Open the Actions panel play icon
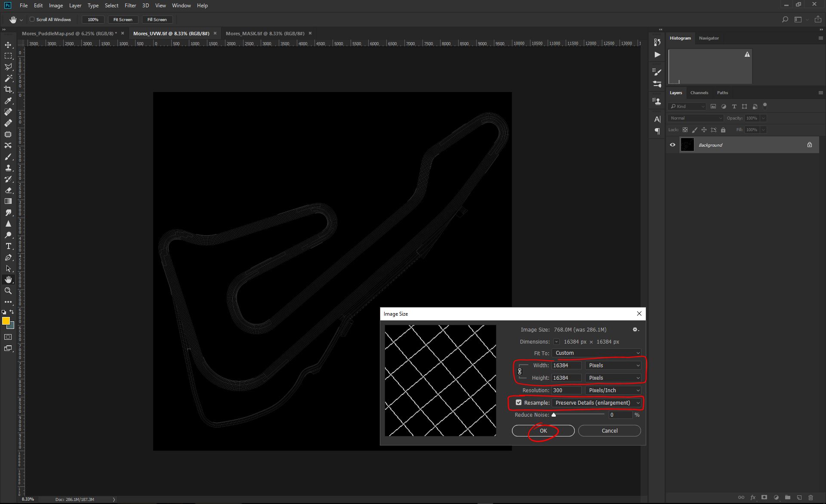This screenshot has width=826, height=504. 657,55
